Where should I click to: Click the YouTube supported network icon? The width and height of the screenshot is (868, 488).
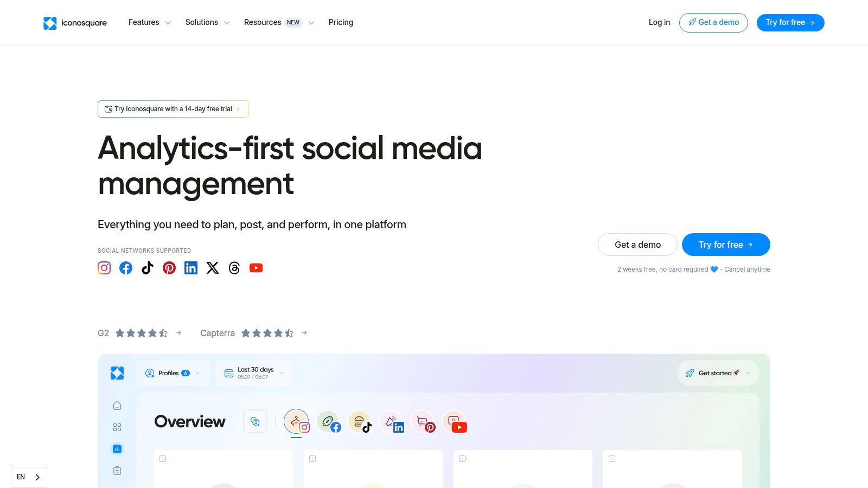click(x=256, y=268)
